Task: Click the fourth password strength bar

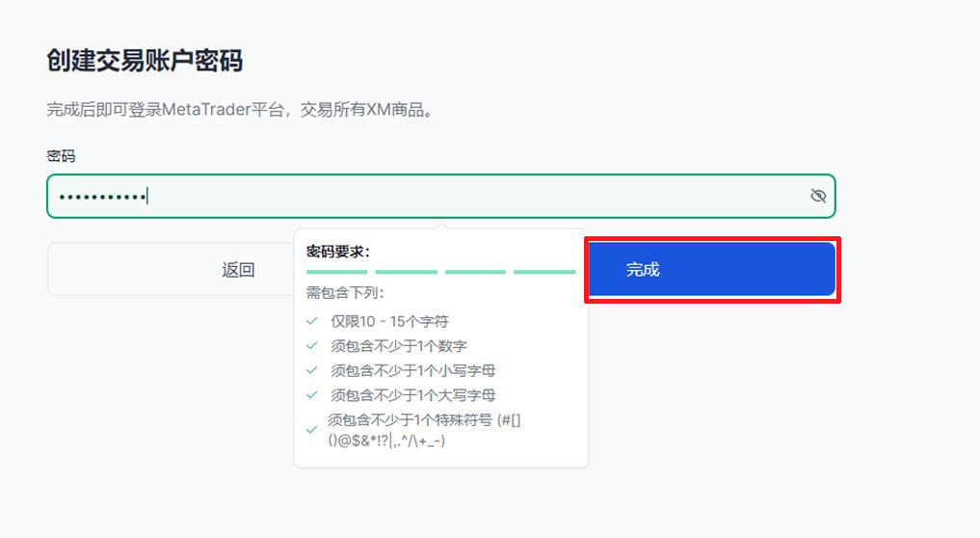Action: coord(544,272)
